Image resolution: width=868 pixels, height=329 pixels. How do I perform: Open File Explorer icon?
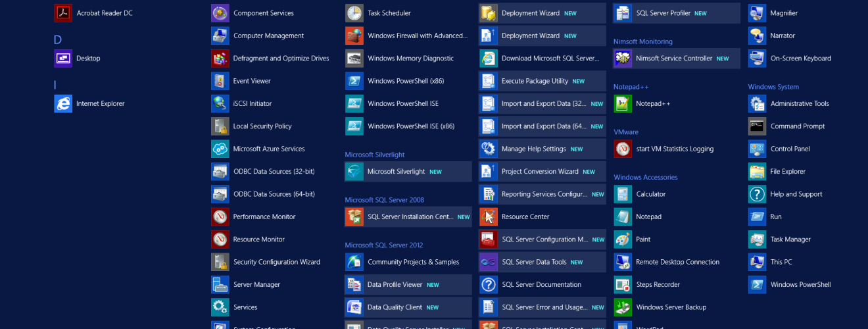(758, 172)
